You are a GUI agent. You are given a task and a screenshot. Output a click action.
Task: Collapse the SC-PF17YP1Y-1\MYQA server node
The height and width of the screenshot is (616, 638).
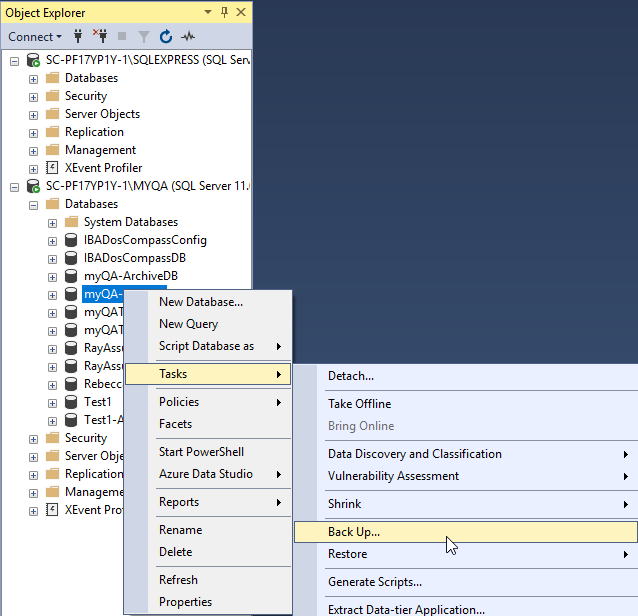click(15, 186)
